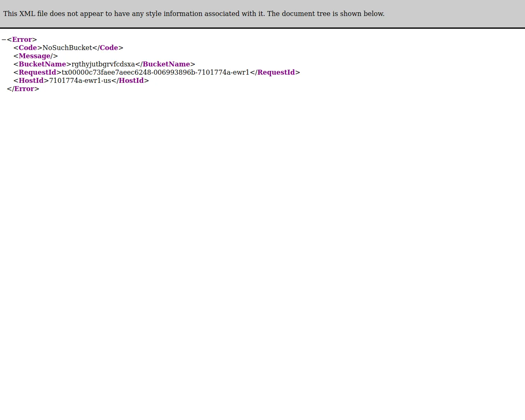Select the NoSuchBucket error value
The width and height of the screenshot is (525, 420).
(x=67, y=48)
